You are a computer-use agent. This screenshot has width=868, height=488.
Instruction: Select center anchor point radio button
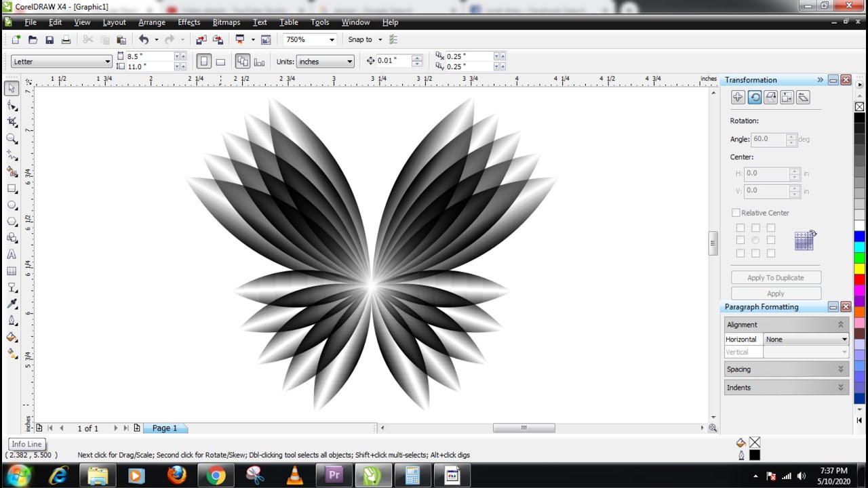(x=755, y=240)
